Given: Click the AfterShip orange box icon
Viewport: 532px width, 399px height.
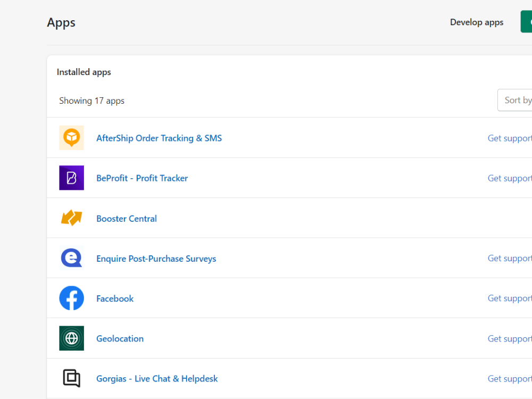Looking at the screenshot, I should (x=71, y=138).
